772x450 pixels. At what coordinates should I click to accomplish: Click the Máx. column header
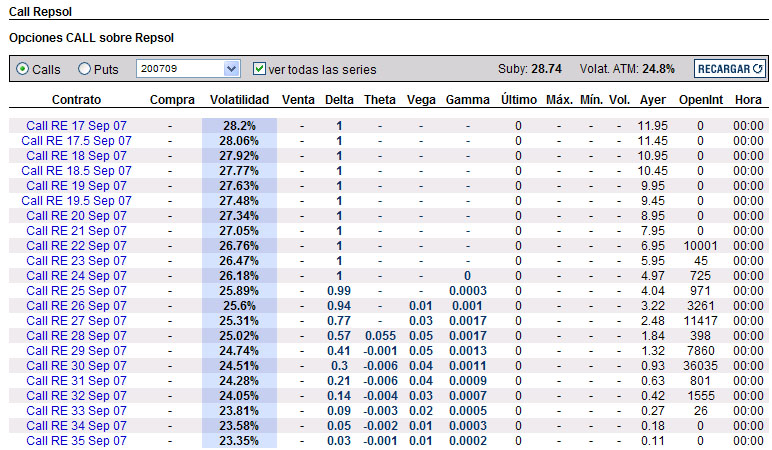[x=559, y=100]
